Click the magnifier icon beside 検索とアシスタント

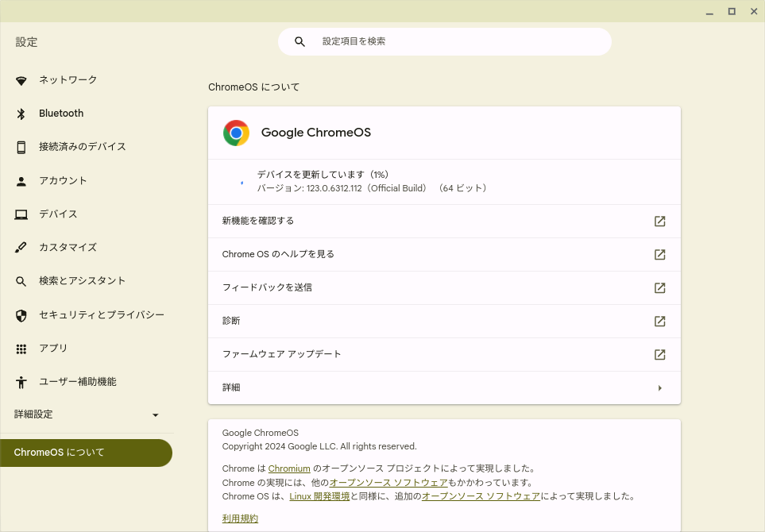tap(21, 281)
